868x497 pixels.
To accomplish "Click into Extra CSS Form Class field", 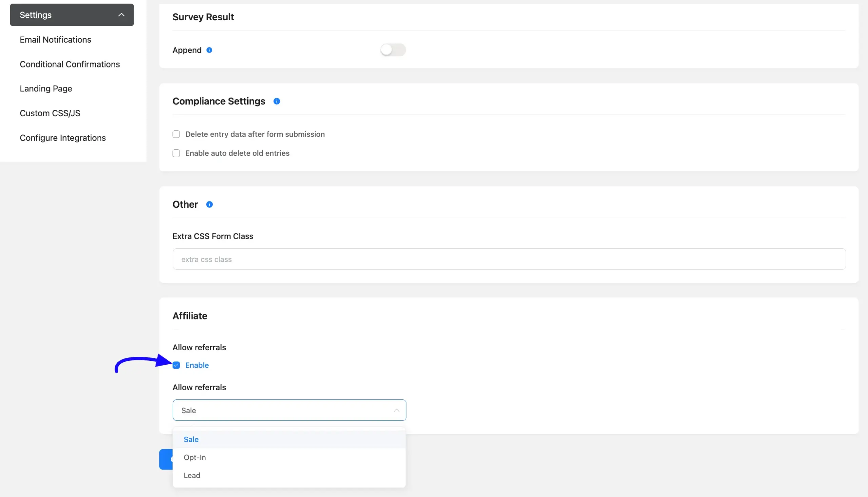I will point(509,259).
